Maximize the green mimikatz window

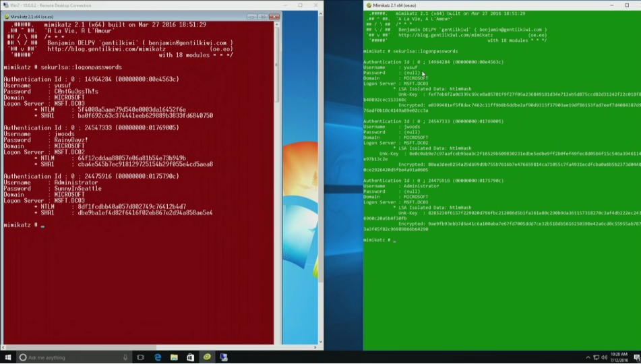(627, 5)
